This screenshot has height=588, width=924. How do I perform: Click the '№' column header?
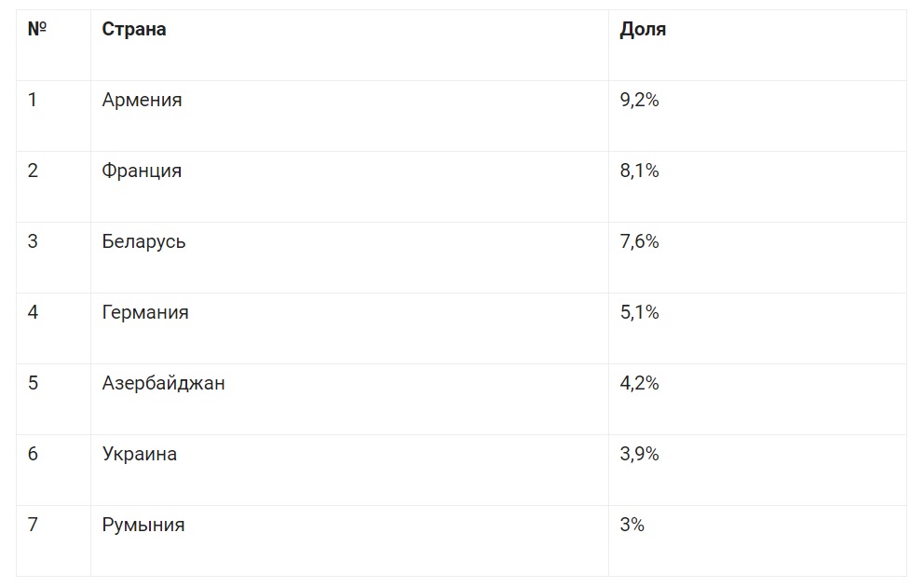(x=37, y=28)
